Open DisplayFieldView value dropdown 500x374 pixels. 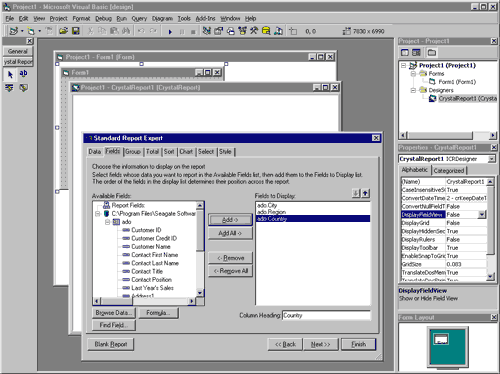[482, 215]
